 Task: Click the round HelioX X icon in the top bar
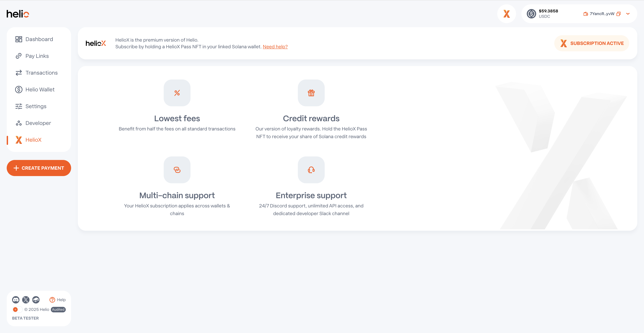point(506,14)
